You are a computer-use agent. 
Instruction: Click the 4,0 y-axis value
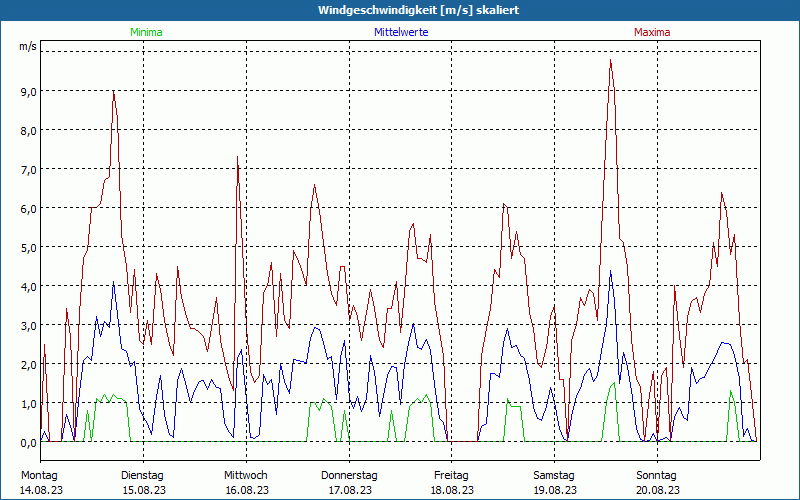28,287
